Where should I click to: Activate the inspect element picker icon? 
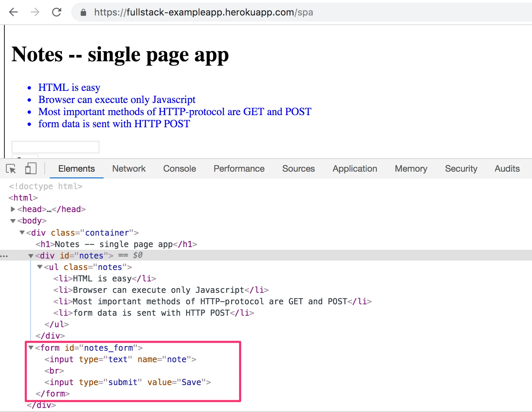[x=11, y=169]
